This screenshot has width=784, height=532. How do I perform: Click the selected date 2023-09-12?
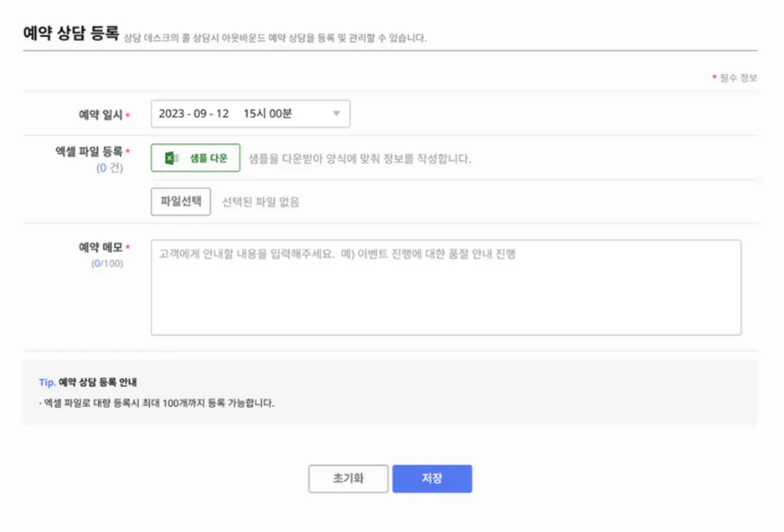pyautogui.click(x=195, y=112)
